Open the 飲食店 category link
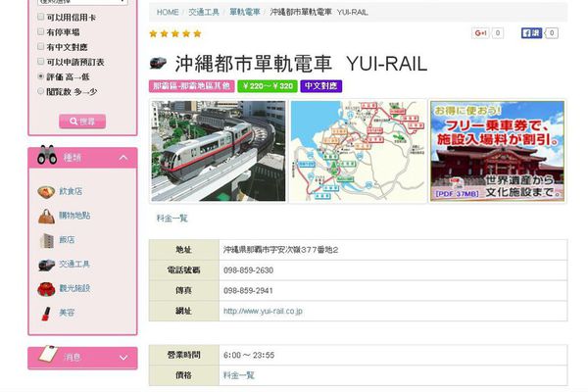This screenshot has height=392, width=588. coord(71,191)
